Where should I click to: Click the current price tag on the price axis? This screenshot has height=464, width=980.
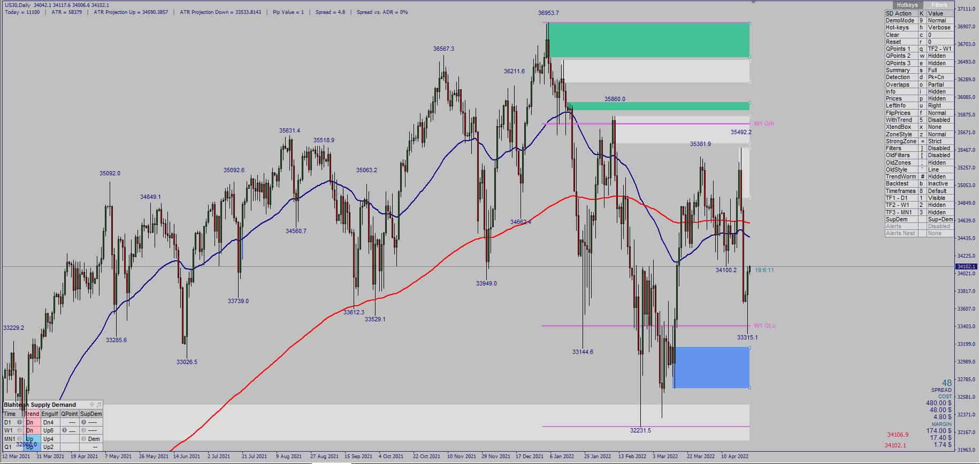click(967, 266)
